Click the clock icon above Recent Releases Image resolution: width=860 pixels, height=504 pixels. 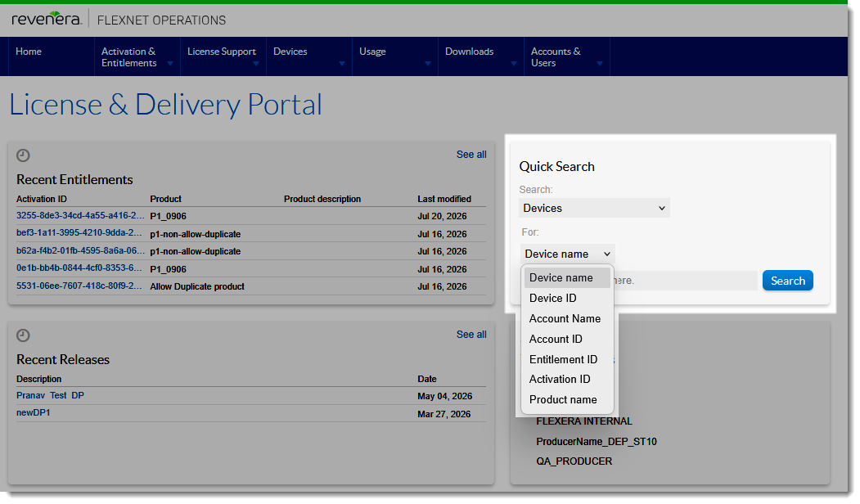click(23, 335)
